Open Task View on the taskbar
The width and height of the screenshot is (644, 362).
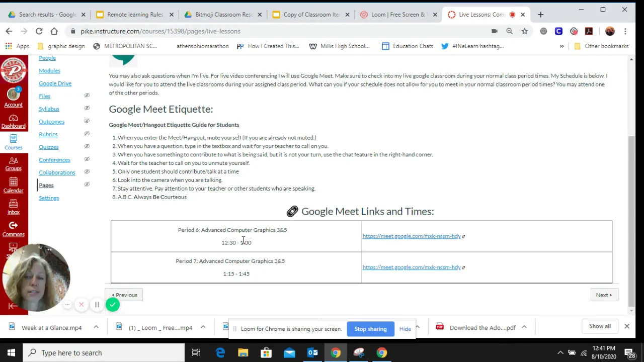pyautogui.click(x=196, y=352)
